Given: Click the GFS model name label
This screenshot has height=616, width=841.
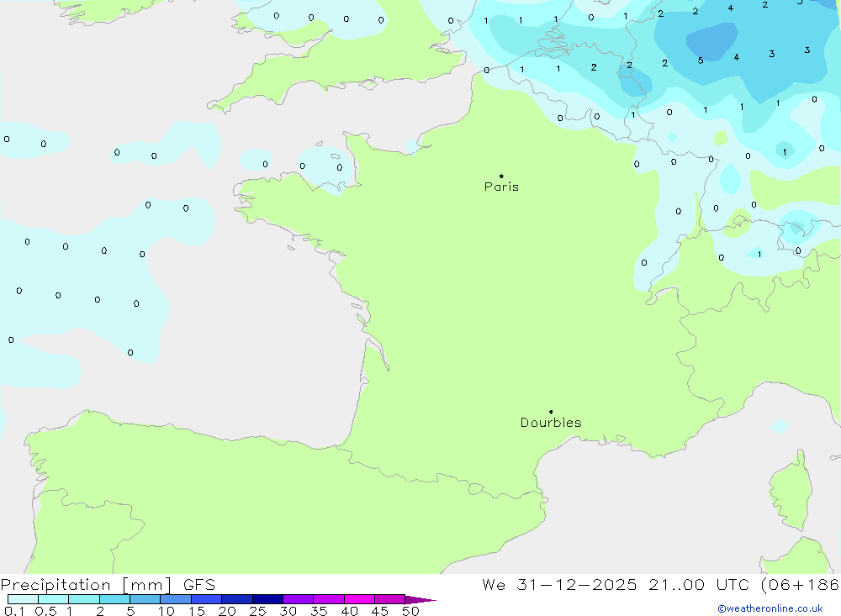Looking at the screenshot, I should click(199, 585).
